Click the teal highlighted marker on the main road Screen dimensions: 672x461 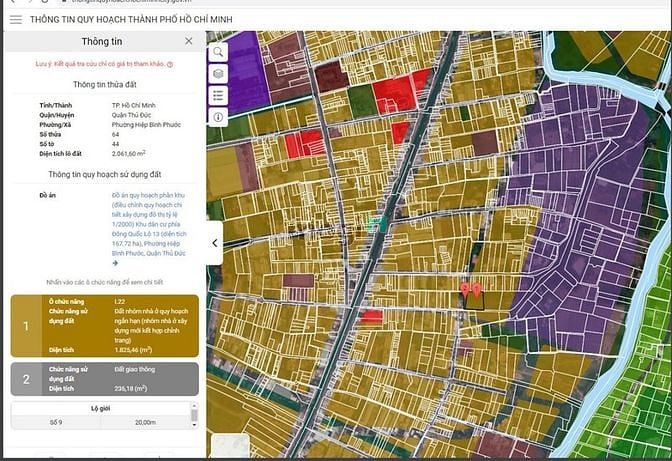378,223
